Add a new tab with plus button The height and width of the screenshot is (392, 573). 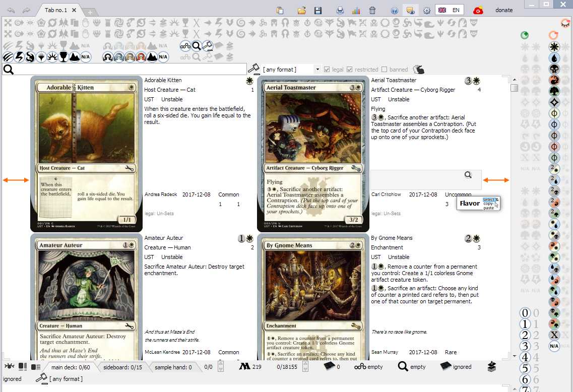(90, 12)
